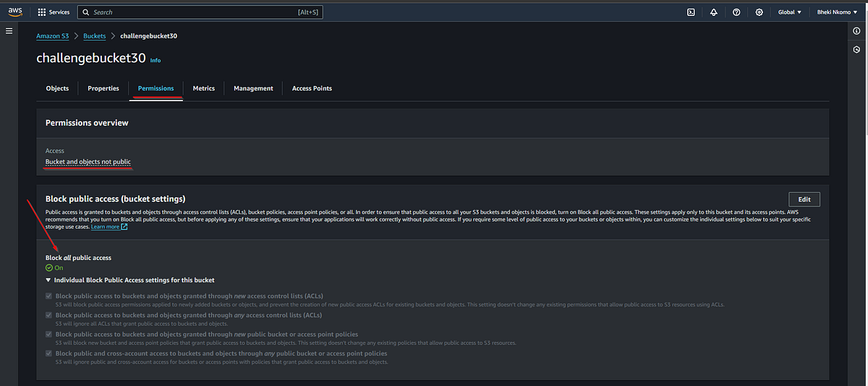Switch to the Properties tab

click(x=103, y=88)
